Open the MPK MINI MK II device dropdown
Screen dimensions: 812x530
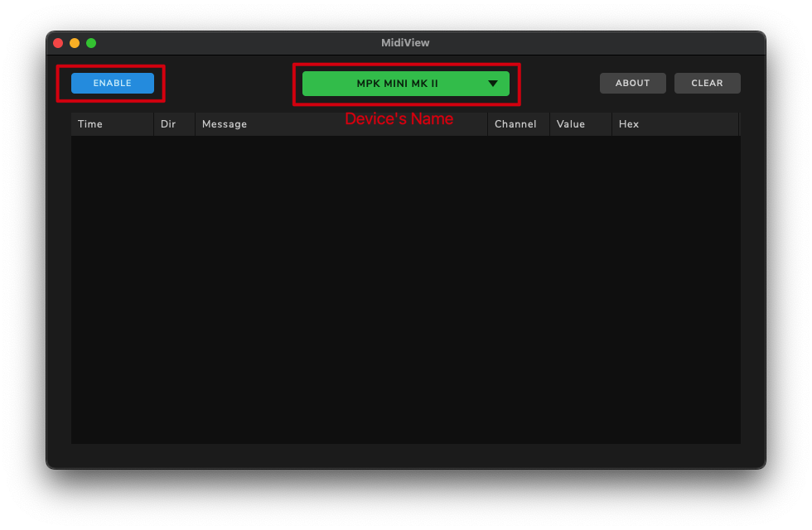coord(405,84)
